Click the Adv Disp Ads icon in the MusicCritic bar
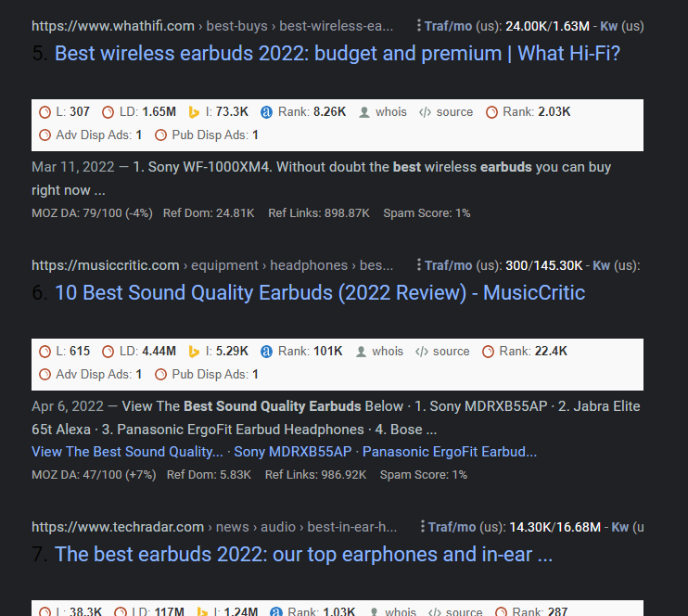688x616 pixels. (x=45, y=375)
